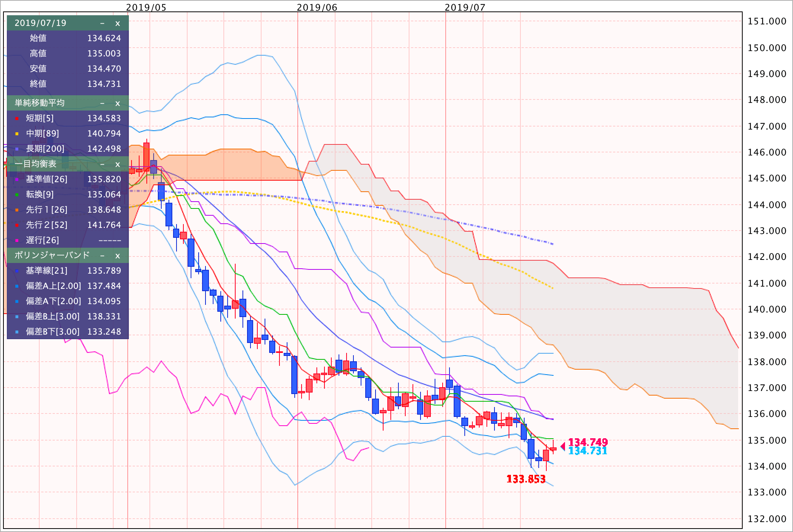The width and height of the screenshot is (793, 532).
Task: Click the 偏差A下[2.00] label
Action: click(53, 301)
